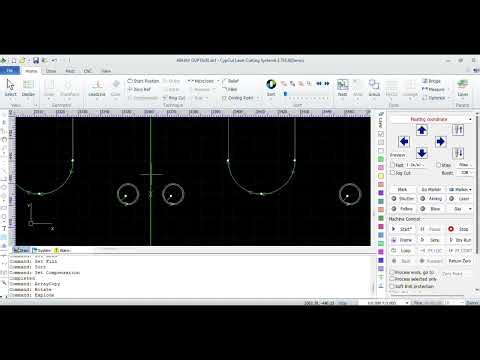Select the green layer color swatch

381,159
